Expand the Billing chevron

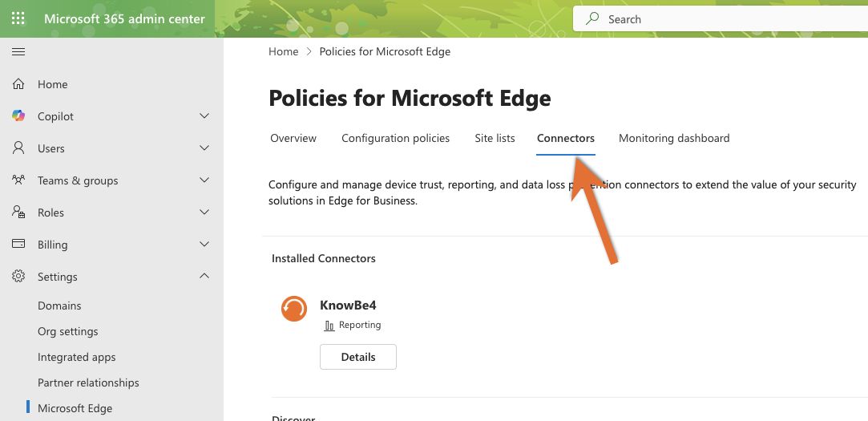pyautogui.click(x=204, y=245)
